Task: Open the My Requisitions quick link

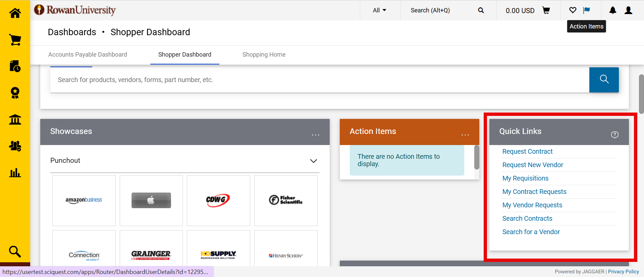Action: pos(525,178)
